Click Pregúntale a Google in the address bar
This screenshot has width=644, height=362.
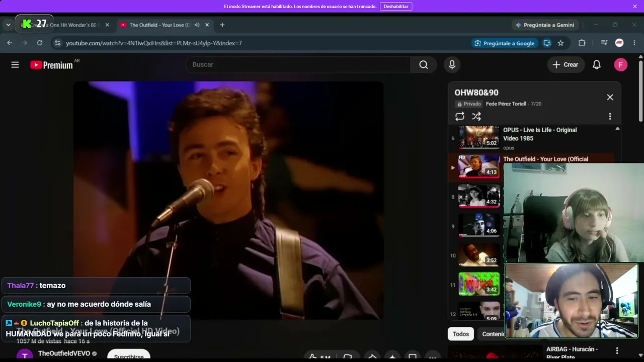pyautogui.click(x=505, y=43)
